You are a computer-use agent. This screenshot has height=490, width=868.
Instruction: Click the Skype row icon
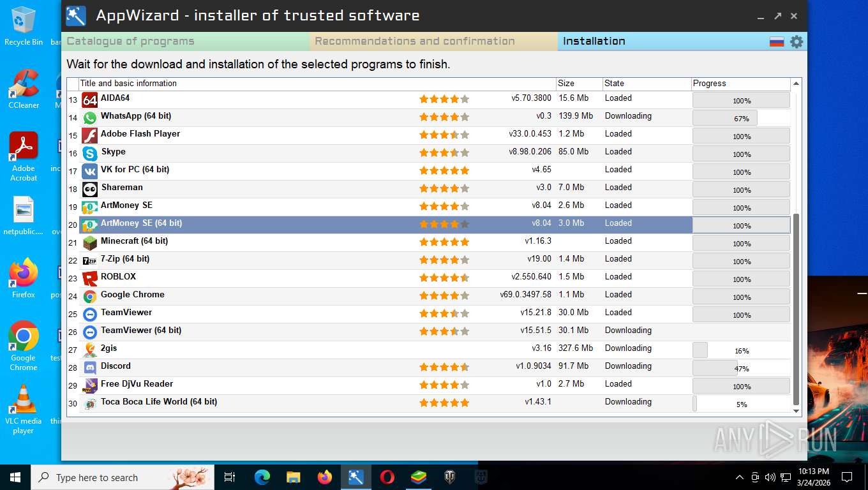[90, 154]
